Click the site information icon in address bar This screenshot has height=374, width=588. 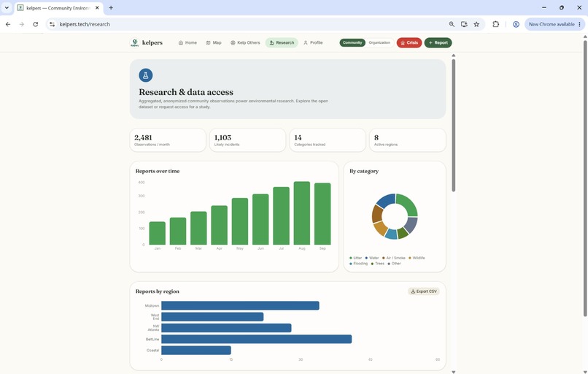coord(52,24)
